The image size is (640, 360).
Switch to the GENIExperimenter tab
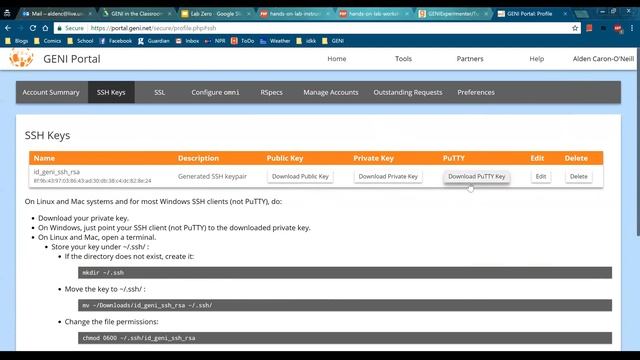click(453, 13)
